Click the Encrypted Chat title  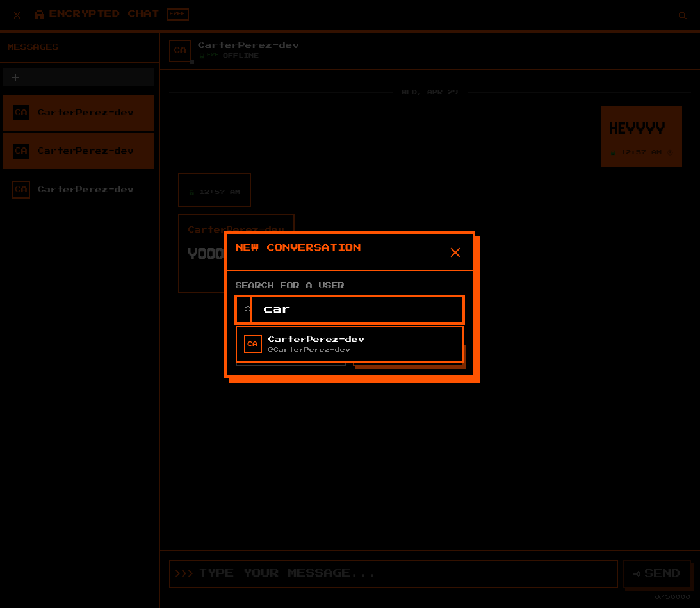pyautogui.click(x=104, y=14)
